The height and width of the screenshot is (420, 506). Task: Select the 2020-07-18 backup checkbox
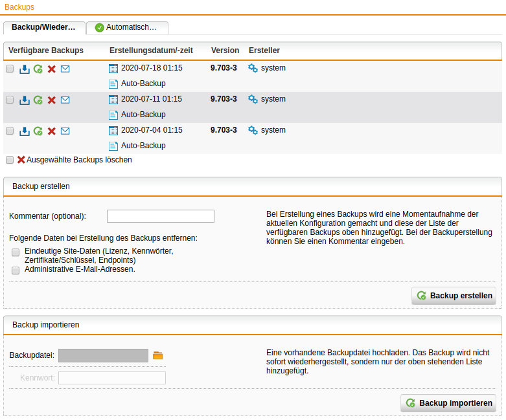10,69
